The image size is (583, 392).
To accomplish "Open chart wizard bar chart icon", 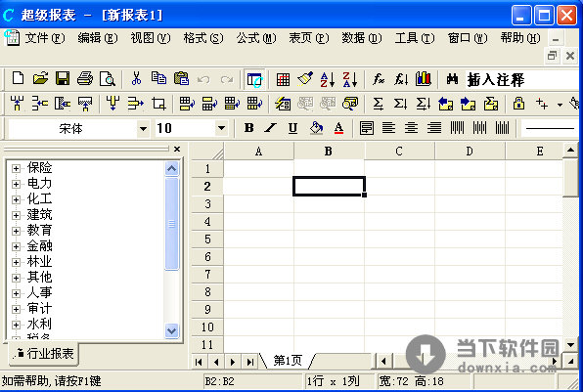I will point(424,79).
